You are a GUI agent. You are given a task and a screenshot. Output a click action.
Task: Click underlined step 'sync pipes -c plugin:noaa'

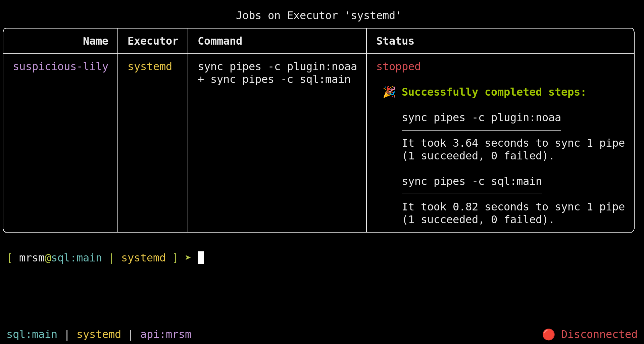(x=481, y=118)
